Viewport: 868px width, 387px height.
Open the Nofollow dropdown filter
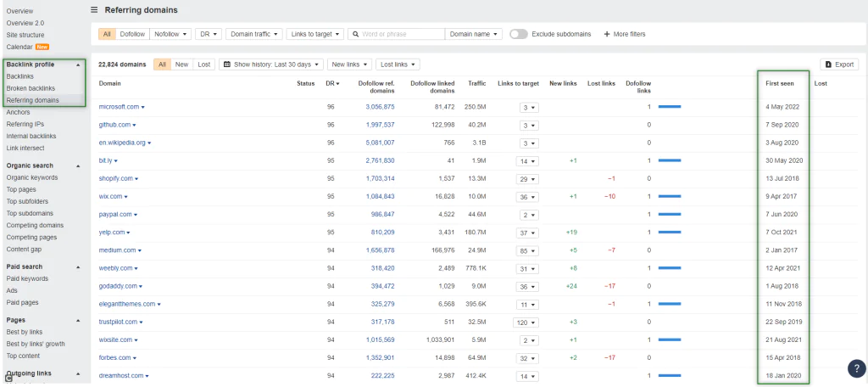click(170, 34)
